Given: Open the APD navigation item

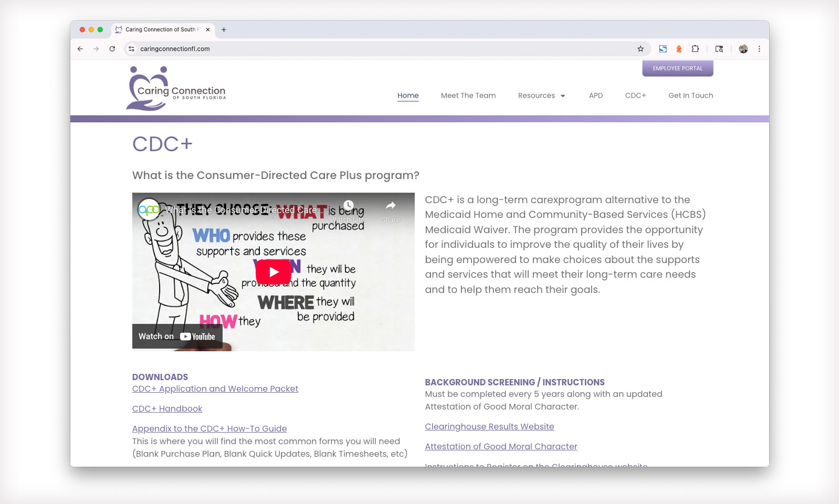Looking at the screenshot, I should click(595, 96).
